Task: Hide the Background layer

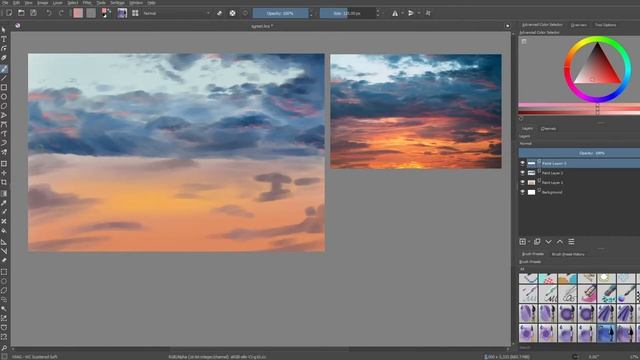Action: 522,192
